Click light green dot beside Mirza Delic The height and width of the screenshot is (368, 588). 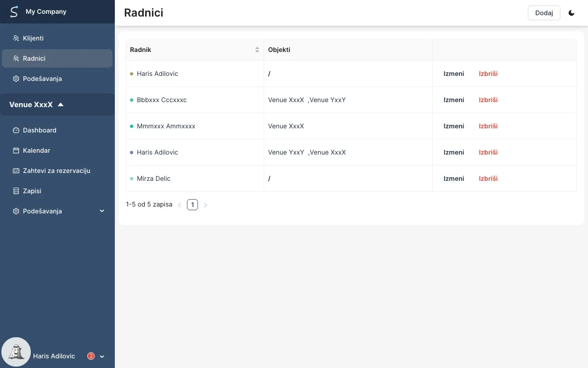132,178
